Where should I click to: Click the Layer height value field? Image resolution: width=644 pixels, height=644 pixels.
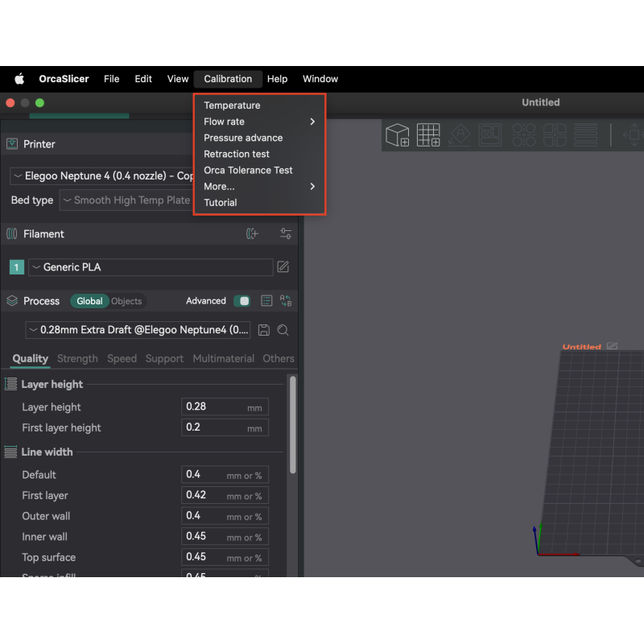(215, 407)
